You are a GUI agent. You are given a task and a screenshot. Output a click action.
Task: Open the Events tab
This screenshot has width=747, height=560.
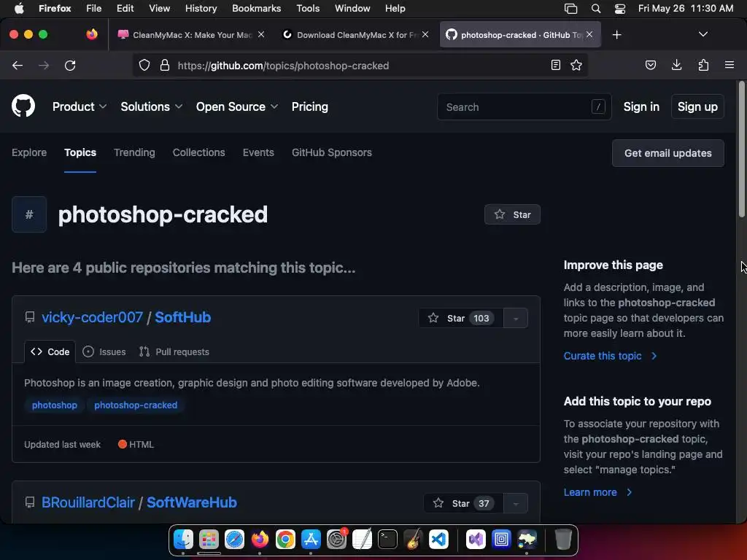coord(258,152)
